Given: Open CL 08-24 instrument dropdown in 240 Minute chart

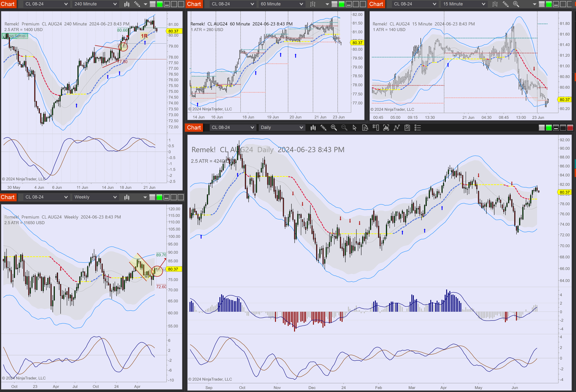Looking at the screenshot, I should (x=46, y=4).
